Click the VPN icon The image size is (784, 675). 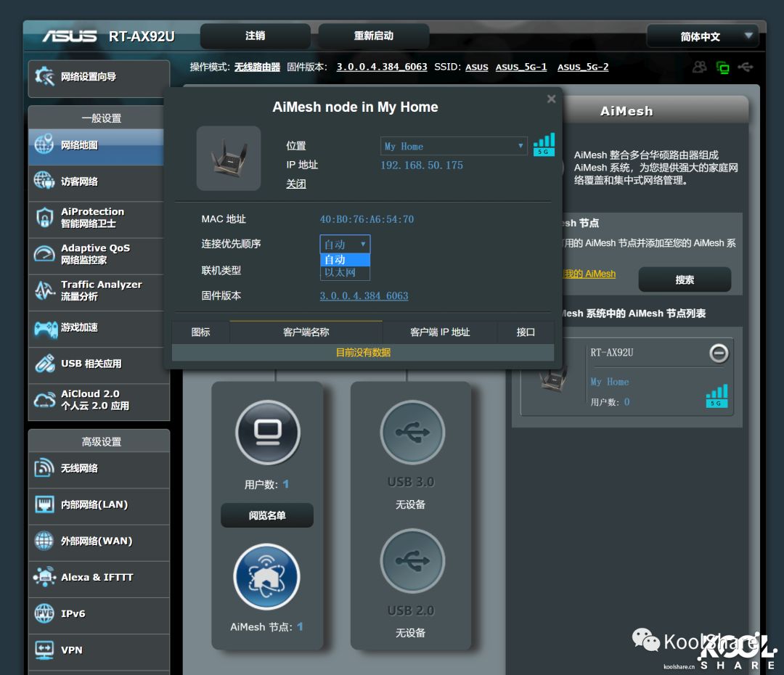tap(44, 650)
